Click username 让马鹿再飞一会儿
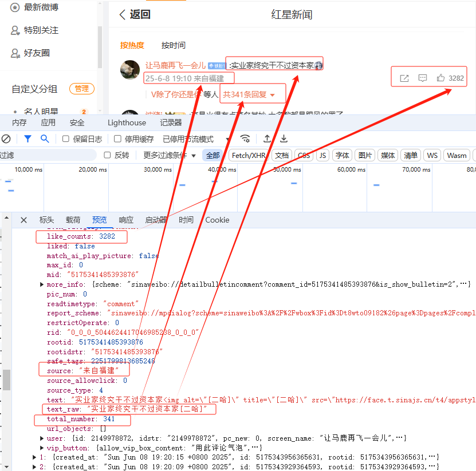 [x=175, y=65]
